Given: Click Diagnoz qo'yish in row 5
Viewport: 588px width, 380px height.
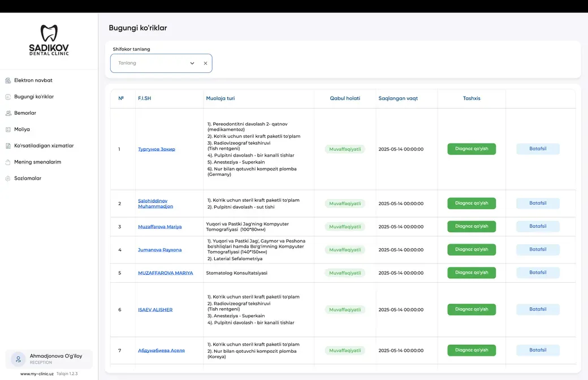Looking at the screenshot, I should tap(472, 273).
